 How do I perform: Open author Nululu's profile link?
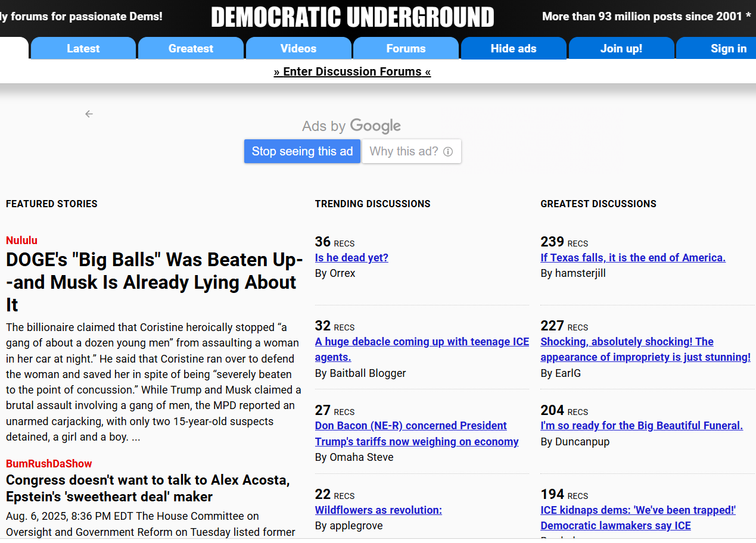tap(21, 241)
